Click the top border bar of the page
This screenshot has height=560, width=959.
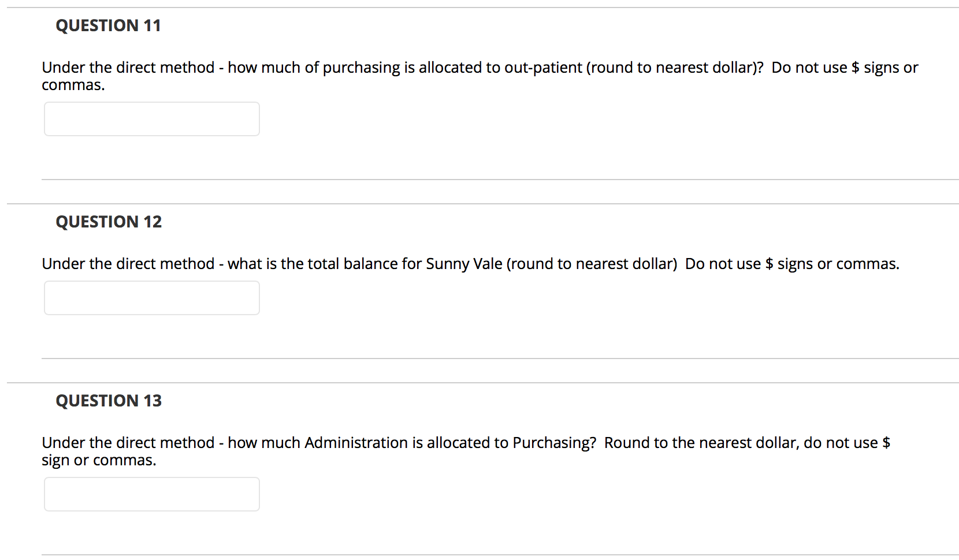click(x=479, y=3)
